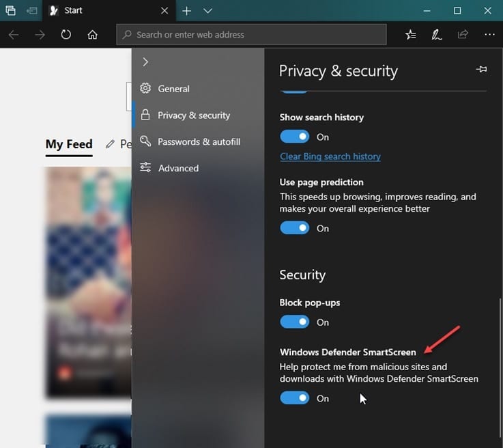Turn off Windows Defender SmartScreen switch
The width and height of the screenshot is (503, 448).
pos(294,398)
